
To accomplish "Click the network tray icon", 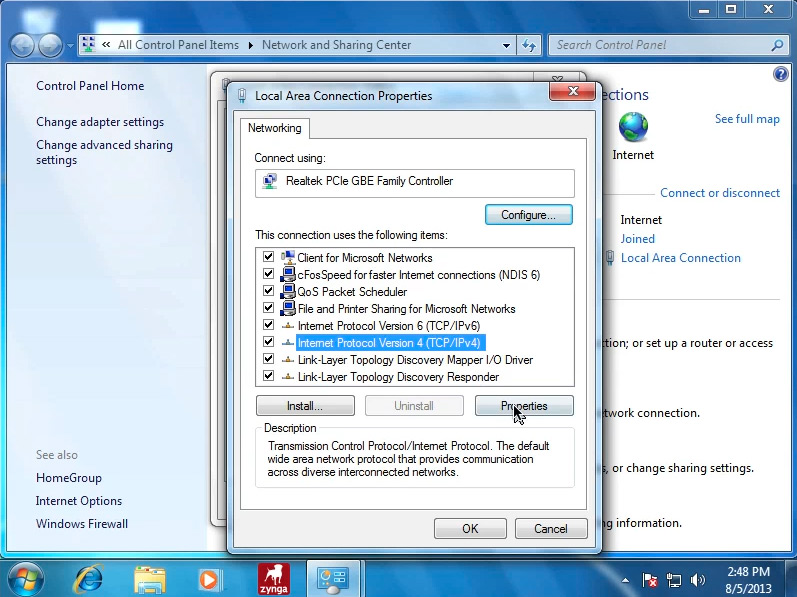I will 674,580.
